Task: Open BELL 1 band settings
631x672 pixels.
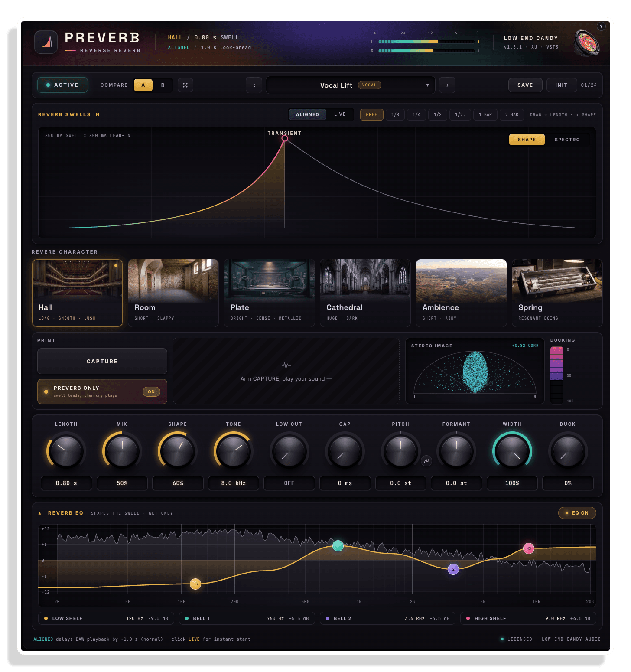Action: point(247,618)
